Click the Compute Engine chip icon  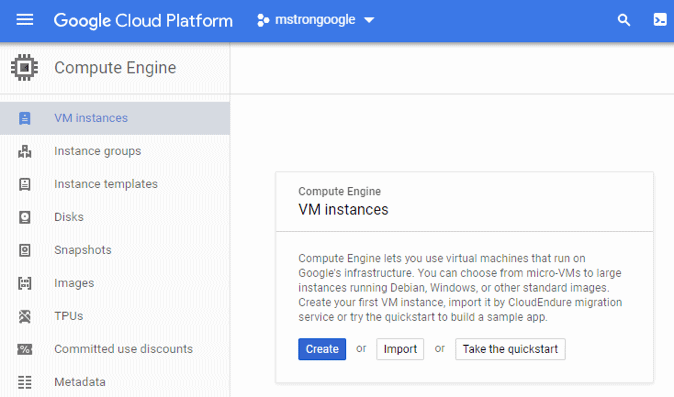tap(25, 67)
